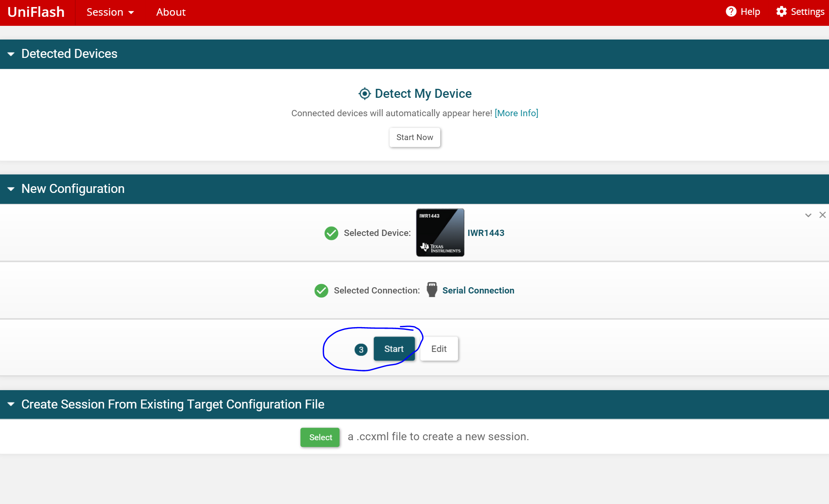This screenshot has height=504, width=829.
Task: Click the .ccxml file instruction text
Action: point(438,436)
